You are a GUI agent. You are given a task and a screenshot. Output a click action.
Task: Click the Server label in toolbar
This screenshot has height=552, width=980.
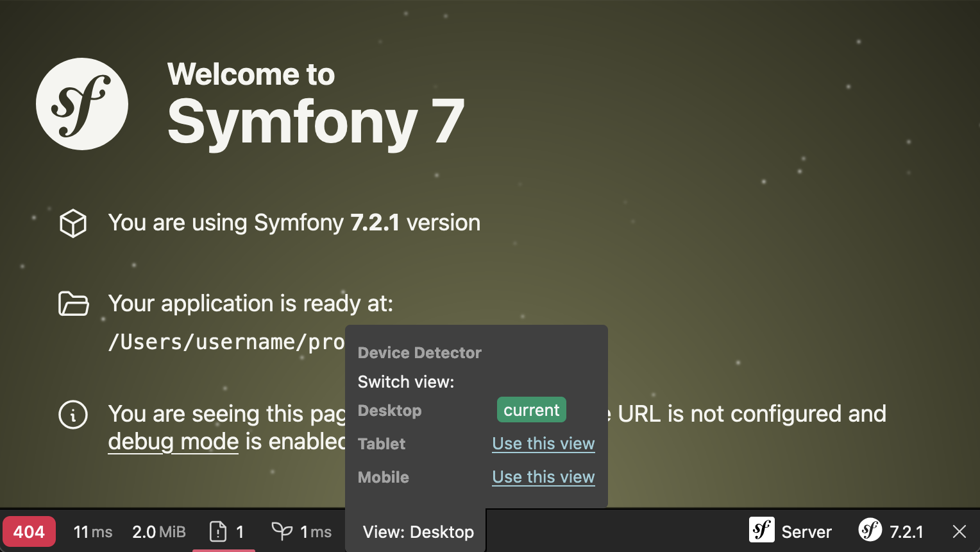coord(807,532)
